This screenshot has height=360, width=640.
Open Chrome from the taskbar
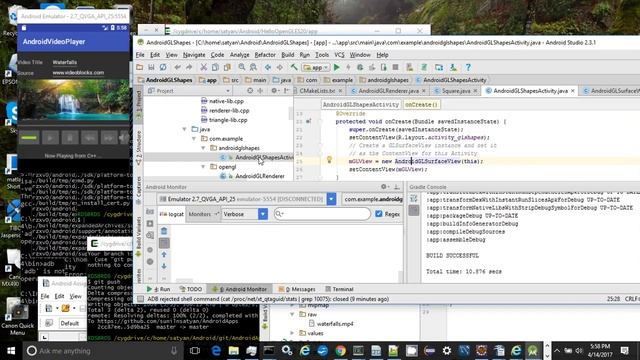coord(340,351)
